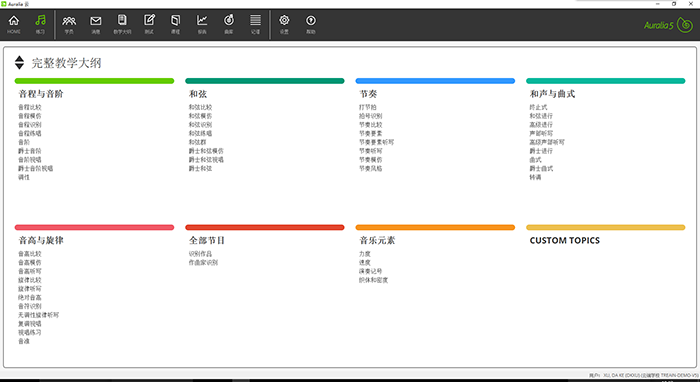
Task: Open the 转调 topic
Action: 535,177
